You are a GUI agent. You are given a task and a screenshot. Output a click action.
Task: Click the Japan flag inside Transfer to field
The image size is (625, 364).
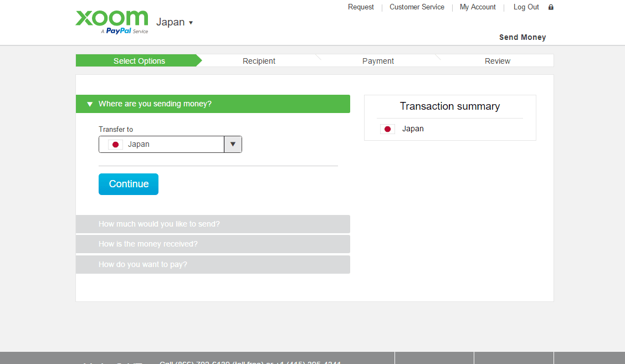[x=115, y=145]
